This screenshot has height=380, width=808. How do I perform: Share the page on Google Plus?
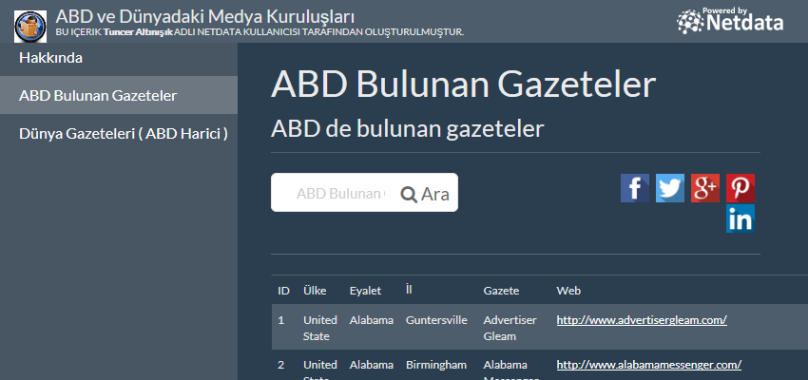pos(705,188)
